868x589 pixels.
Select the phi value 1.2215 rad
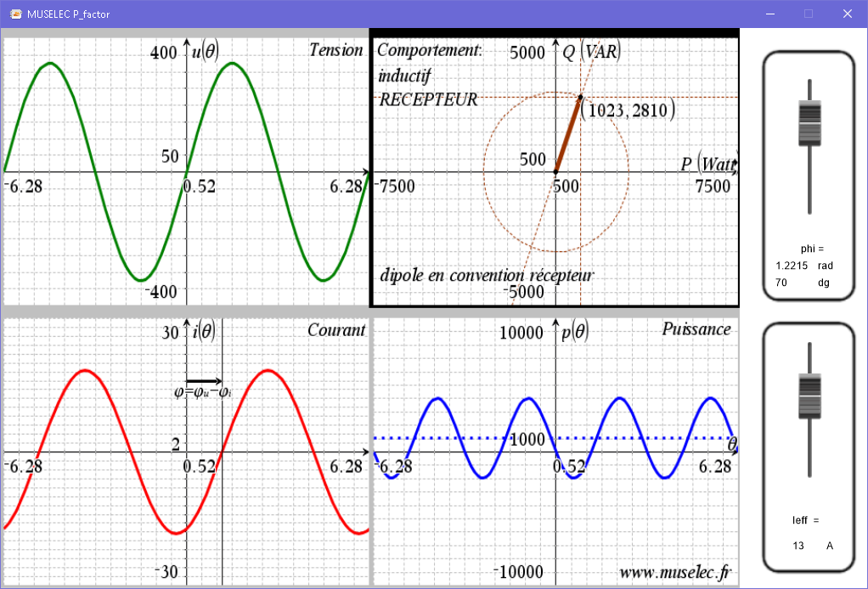click(791, 266)
